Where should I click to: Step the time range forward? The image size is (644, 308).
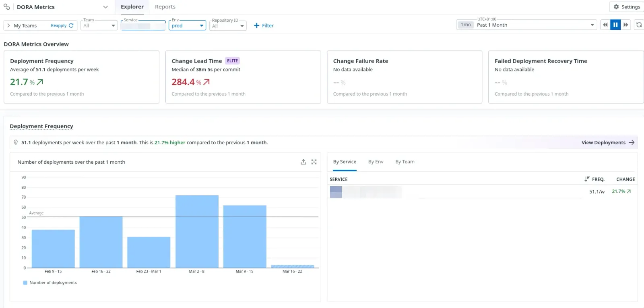[x=626, y=25]
